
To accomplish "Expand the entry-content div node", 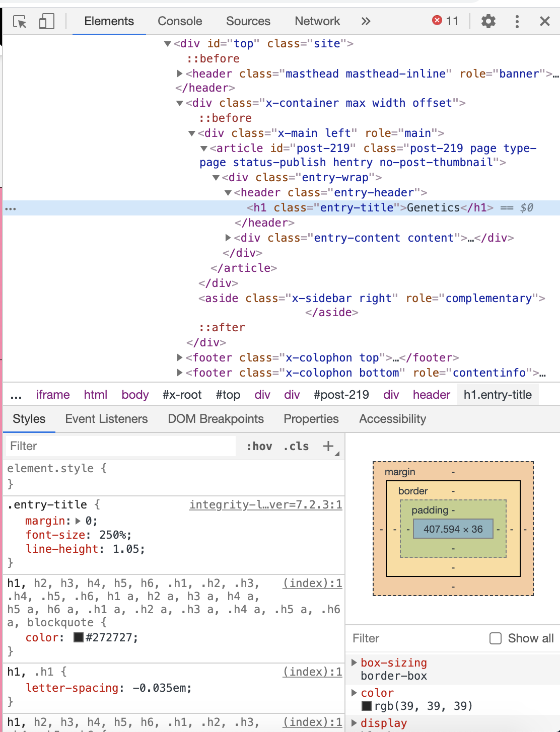I will tap(228, 238).
